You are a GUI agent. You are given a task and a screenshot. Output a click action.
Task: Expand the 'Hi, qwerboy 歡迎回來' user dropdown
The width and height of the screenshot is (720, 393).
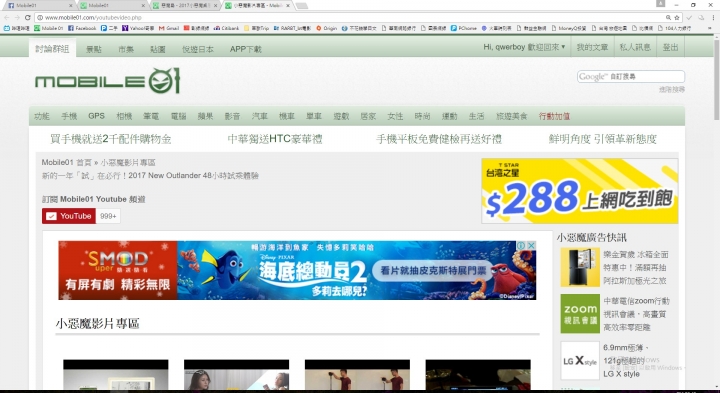[524, 47]
